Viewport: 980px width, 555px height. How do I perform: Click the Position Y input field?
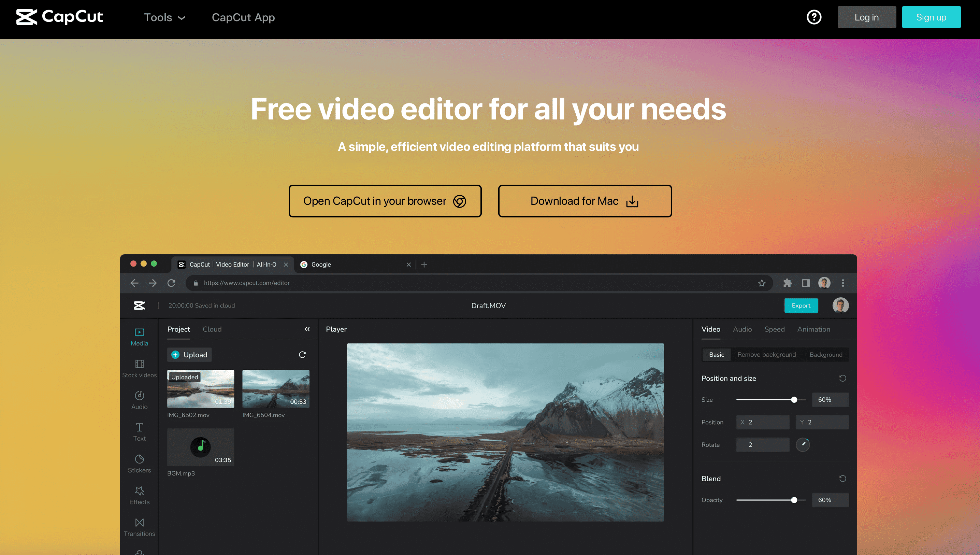tap(822, 422)
